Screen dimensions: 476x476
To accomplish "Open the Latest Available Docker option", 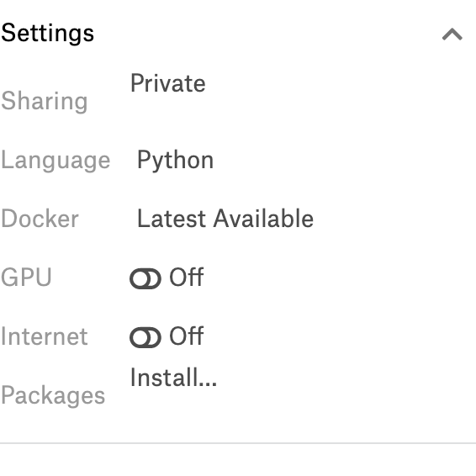I will (225, 219).
